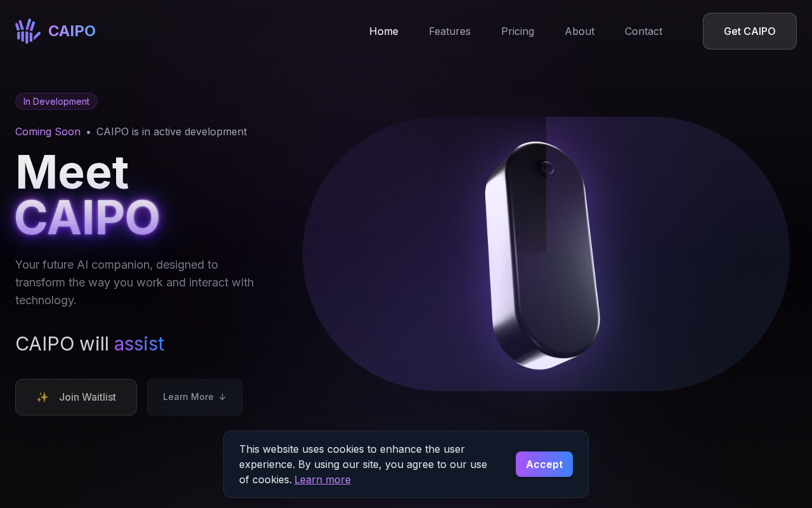Click the down arrow beside Learn More
812x508 pixels.
point(222,397)
